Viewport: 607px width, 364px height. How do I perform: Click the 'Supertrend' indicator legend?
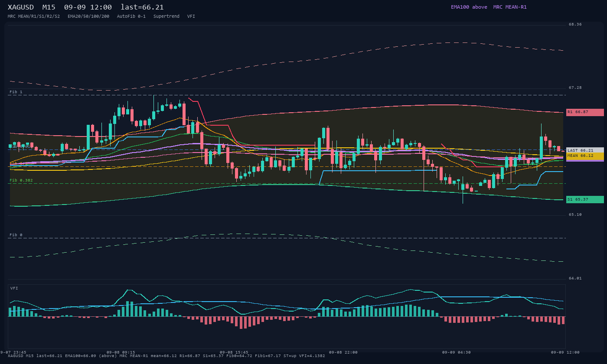[166, 16]
